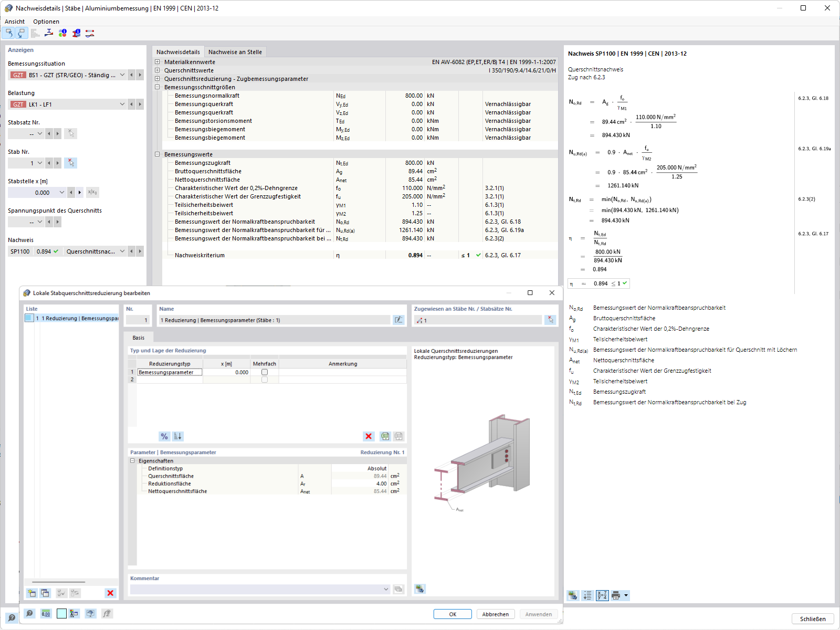Click the light cyan color box at dialog bottom
The width and height of the screenshot is (840, 630).
coord(61,613)
